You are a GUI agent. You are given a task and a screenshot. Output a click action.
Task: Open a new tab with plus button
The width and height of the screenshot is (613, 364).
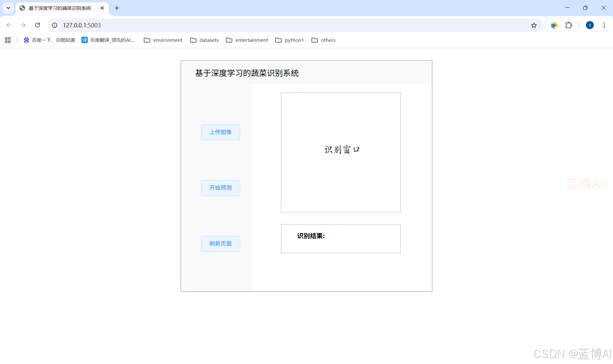pos(117,8)
